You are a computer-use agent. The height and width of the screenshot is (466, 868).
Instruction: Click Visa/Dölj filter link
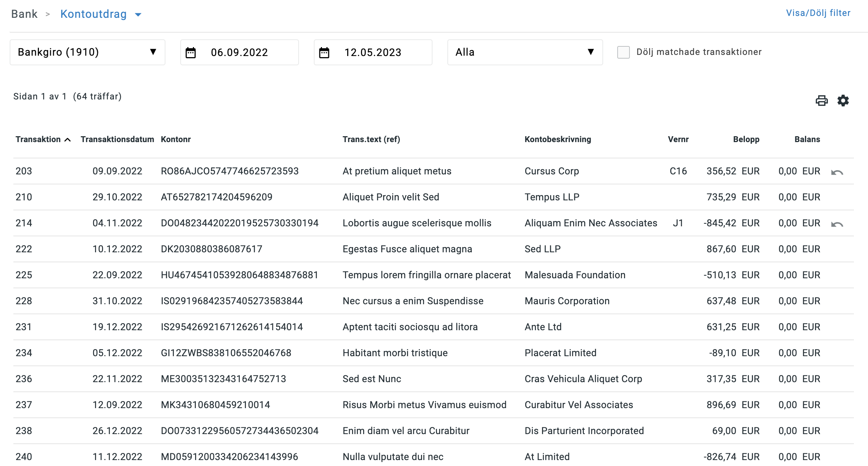818,13
